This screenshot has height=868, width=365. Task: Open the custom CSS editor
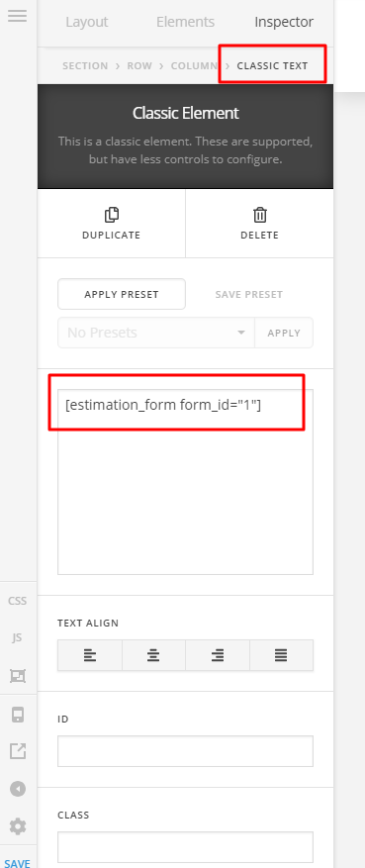[17, 601]
